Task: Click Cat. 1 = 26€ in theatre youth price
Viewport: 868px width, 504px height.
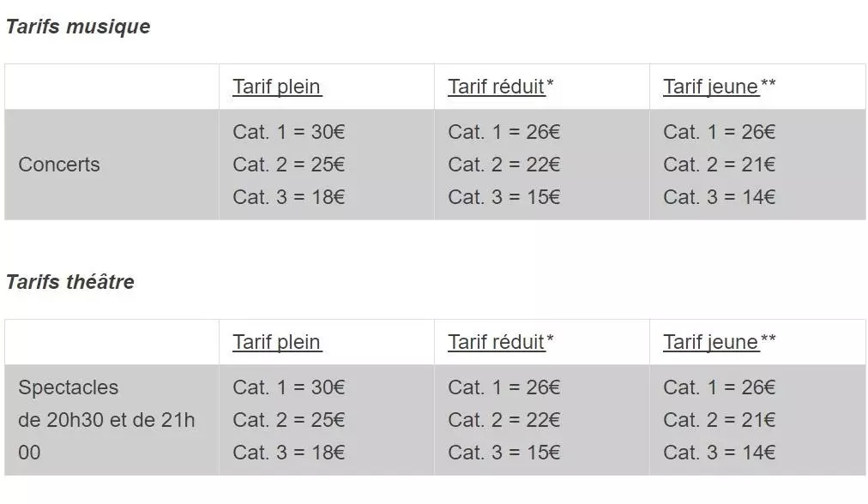Action: (719, 387)
